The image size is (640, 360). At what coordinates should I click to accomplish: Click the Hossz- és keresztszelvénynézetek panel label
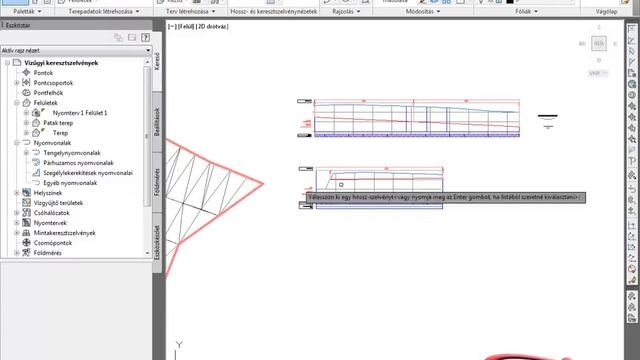click(x=273, y=11)
